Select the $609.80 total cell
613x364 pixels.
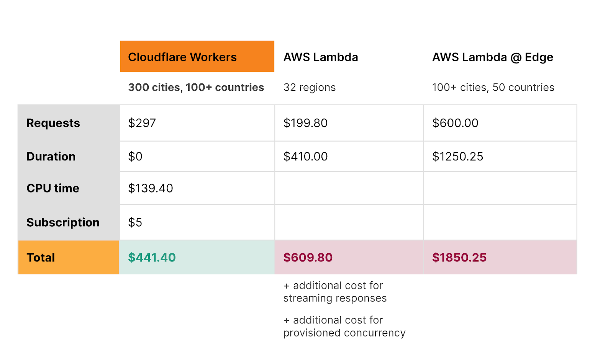[x=308, y=257]
